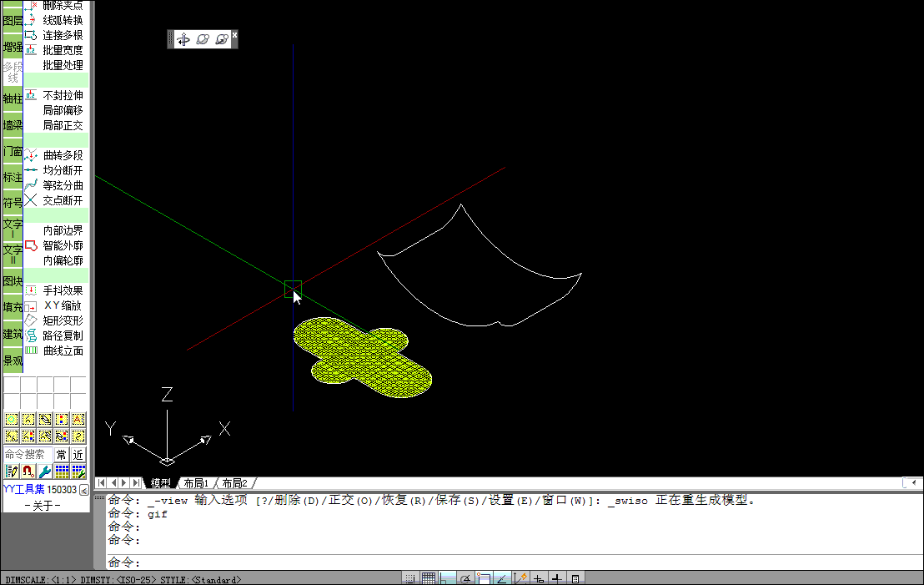Toggle polar tracking in status bar

tap(465, 577)
